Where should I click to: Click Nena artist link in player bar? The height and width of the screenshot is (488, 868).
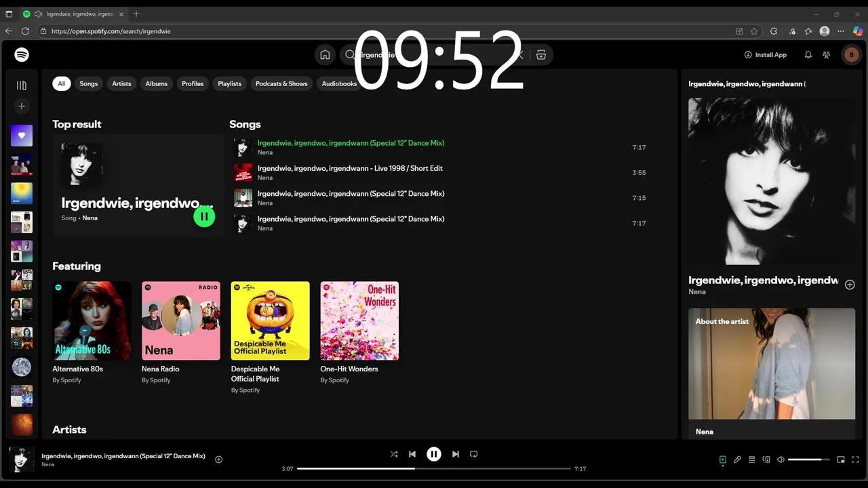click(48, 465)
